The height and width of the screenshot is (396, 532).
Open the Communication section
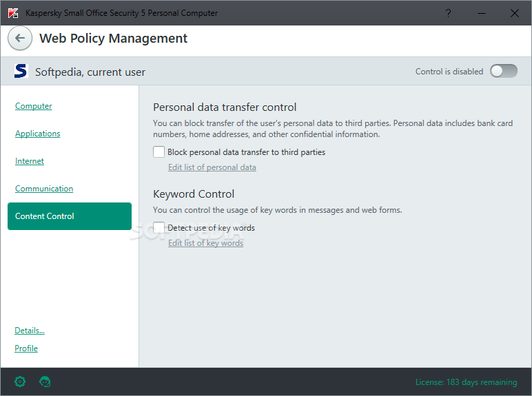tap(44, 189)
